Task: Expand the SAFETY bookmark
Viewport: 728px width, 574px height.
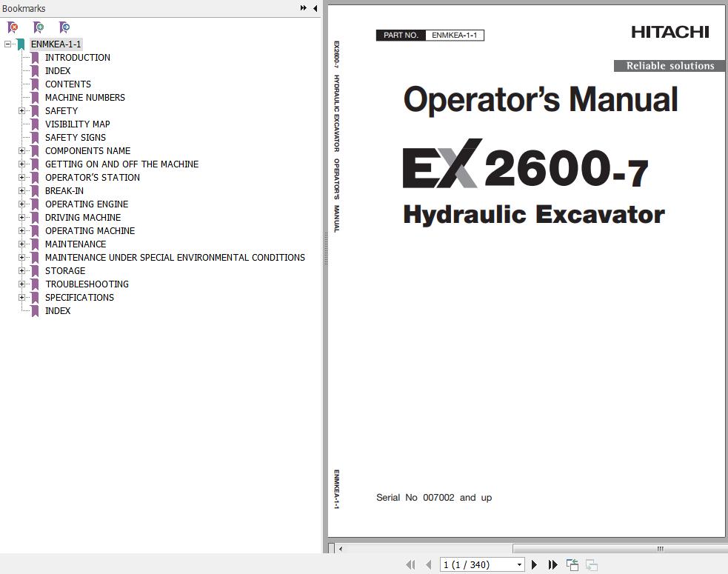Action: click(21, 111)
